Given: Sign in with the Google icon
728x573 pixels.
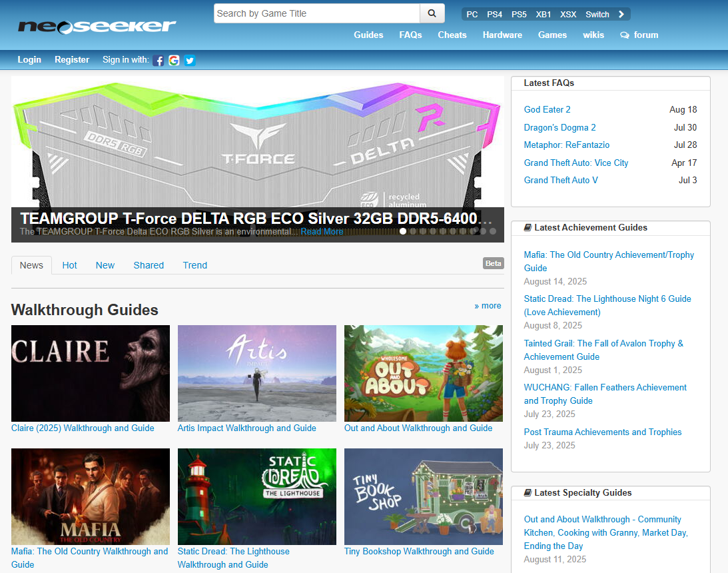Looking at the screenshot, I should [174, 61].
